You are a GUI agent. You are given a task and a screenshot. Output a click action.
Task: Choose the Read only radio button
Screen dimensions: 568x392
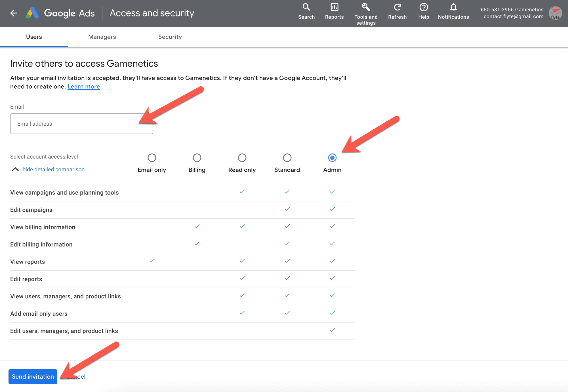point(242,158)
